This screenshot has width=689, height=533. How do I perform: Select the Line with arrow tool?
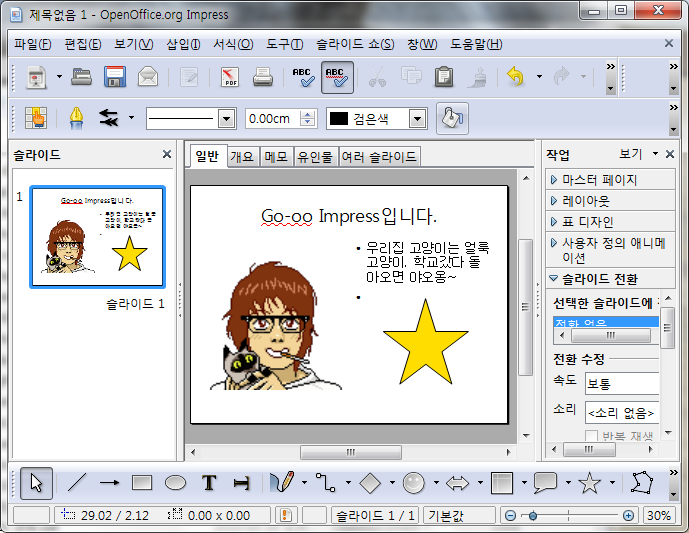[109, 483]
